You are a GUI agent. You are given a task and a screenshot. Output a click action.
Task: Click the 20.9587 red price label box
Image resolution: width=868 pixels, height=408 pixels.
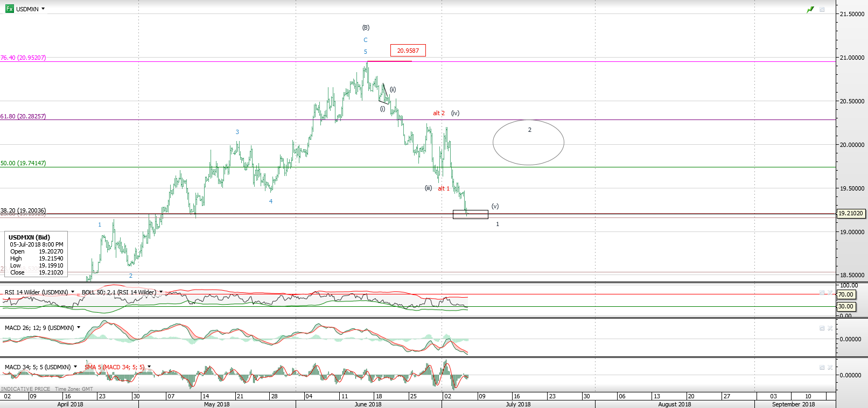(x=408, y=51)
